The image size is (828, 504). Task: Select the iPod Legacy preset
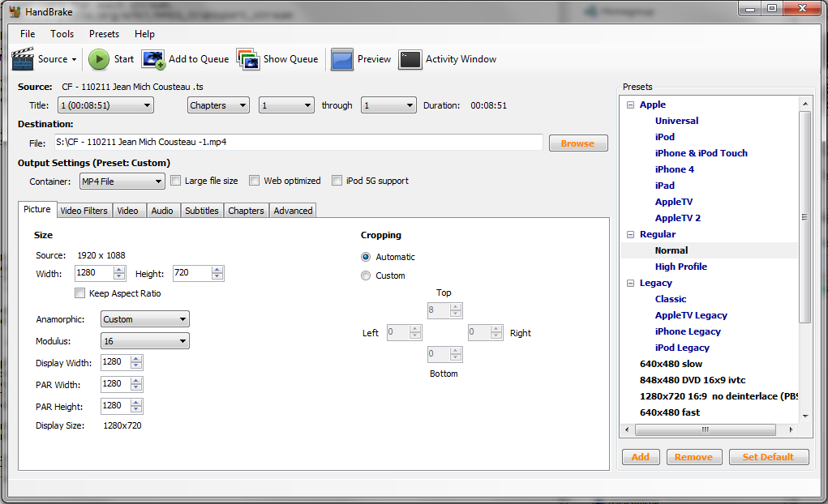click(682, 348)
